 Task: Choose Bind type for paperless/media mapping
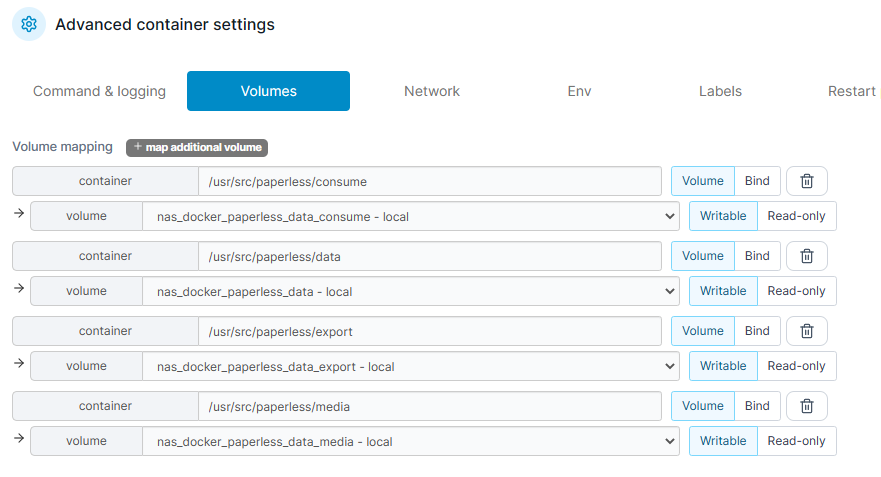[x=757, y=406]
